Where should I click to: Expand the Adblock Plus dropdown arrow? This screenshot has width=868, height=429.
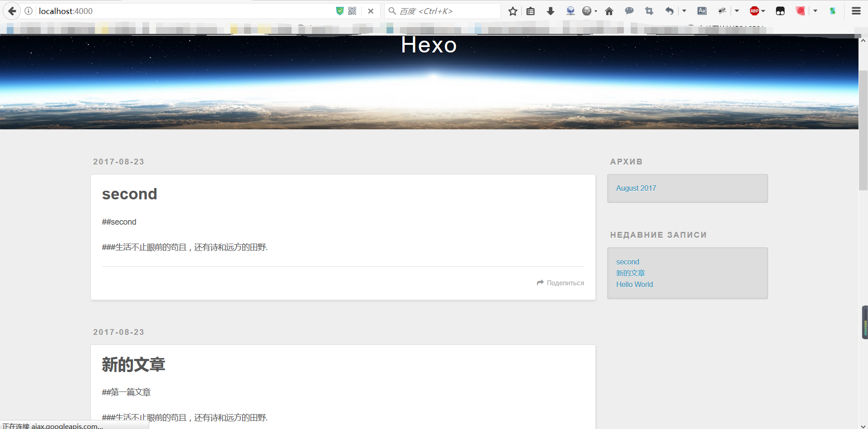[763, 11]
